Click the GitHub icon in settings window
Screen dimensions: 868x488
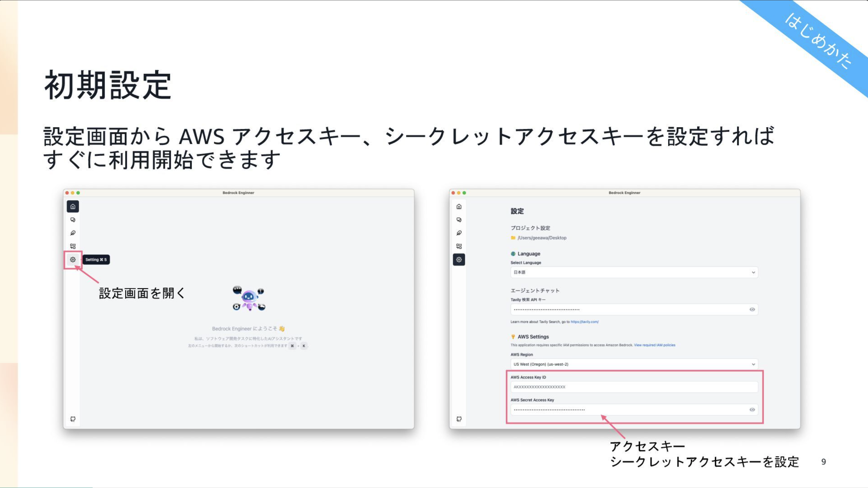click(x=459, y=419)
